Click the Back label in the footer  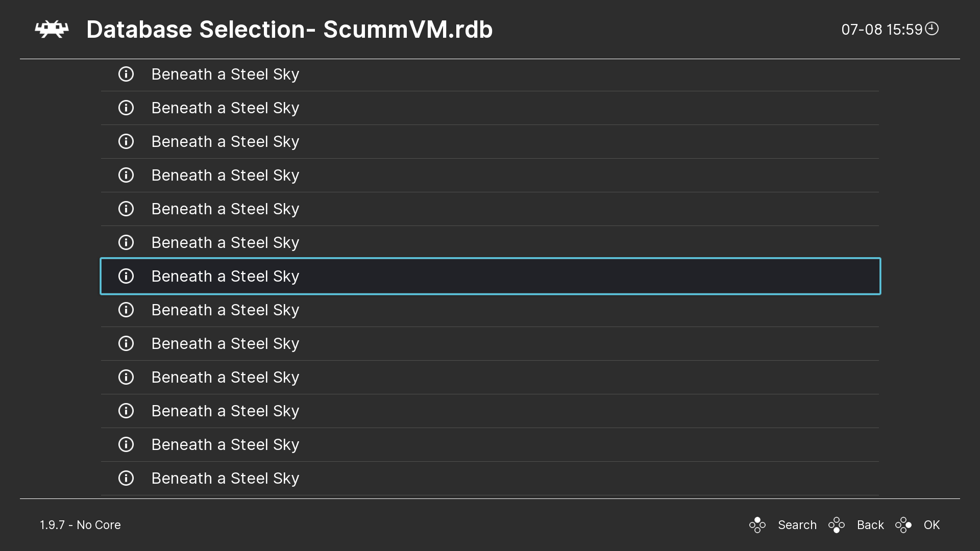(x=871, y=524)
